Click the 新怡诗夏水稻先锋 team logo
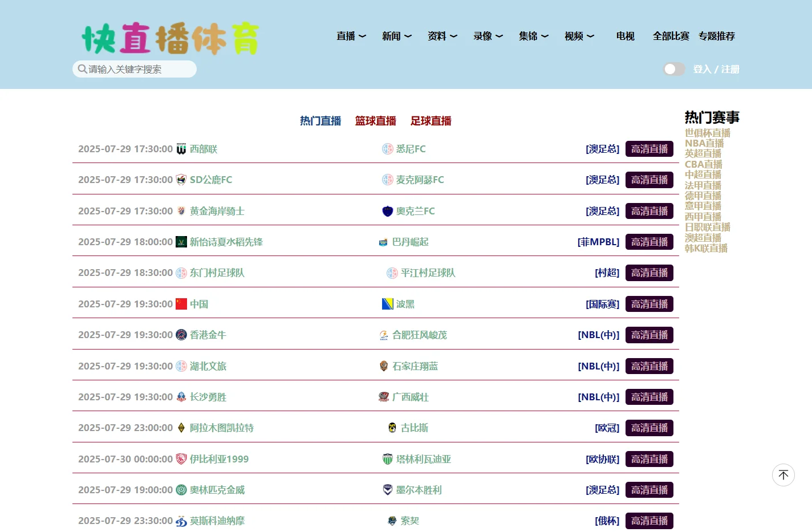The width and height of the screenshot is (812, 532). (x=181, y=242)
